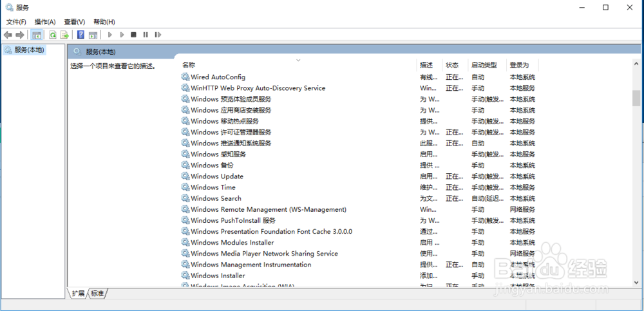Click the 正在... status cell of Windows Update

455,176
